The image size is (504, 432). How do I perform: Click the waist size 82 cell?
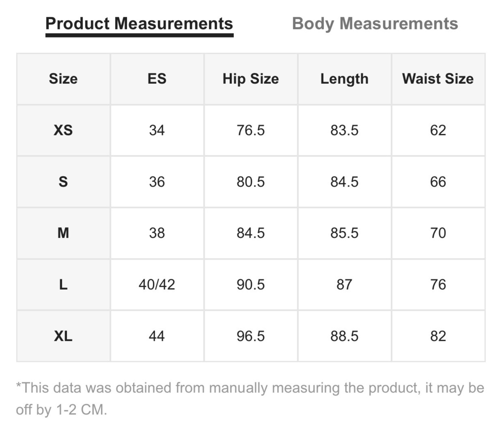coord(438,336)
